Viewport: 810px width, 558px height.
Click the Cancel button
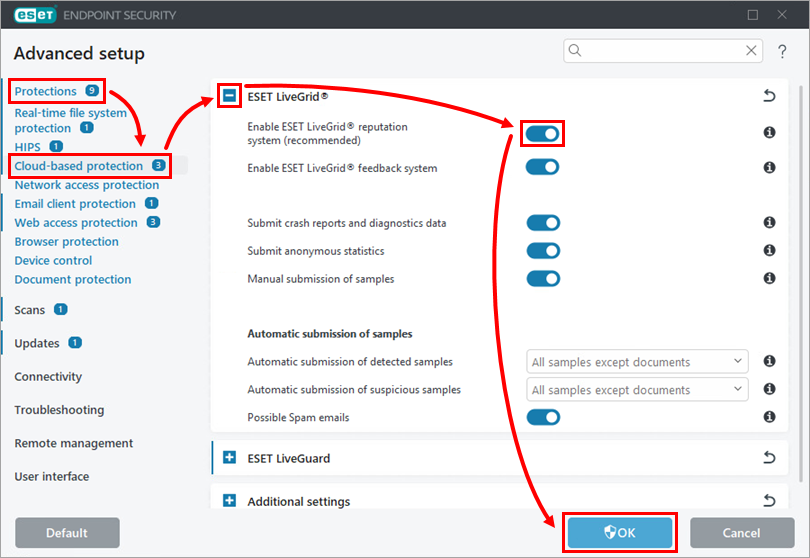pos(742,533)
